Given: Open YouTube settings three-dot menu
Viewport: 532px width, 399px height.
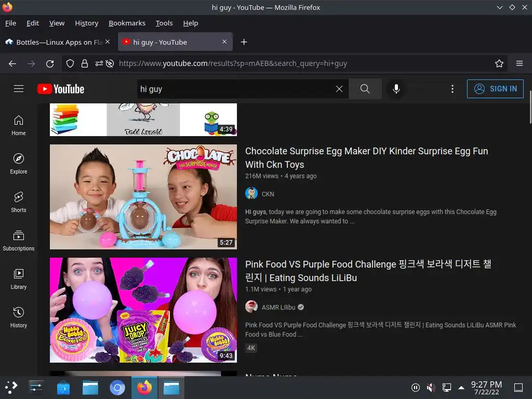Looking at the screenshot, I should [453, 89].
